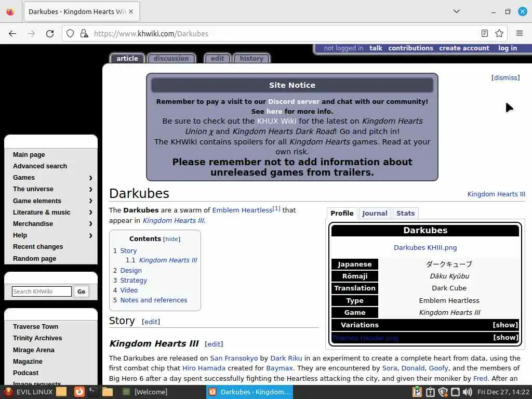532x399 pixels.
Task: Go to Main page in sidebar
Action: [x=29, y=155]
